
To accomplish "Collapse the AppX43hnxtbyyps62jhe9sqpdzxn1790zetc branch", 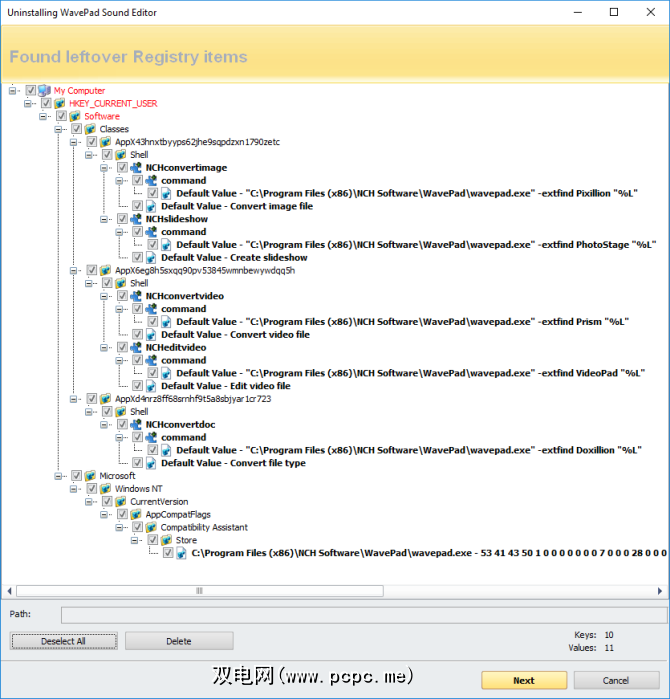I will coord(74,142).
